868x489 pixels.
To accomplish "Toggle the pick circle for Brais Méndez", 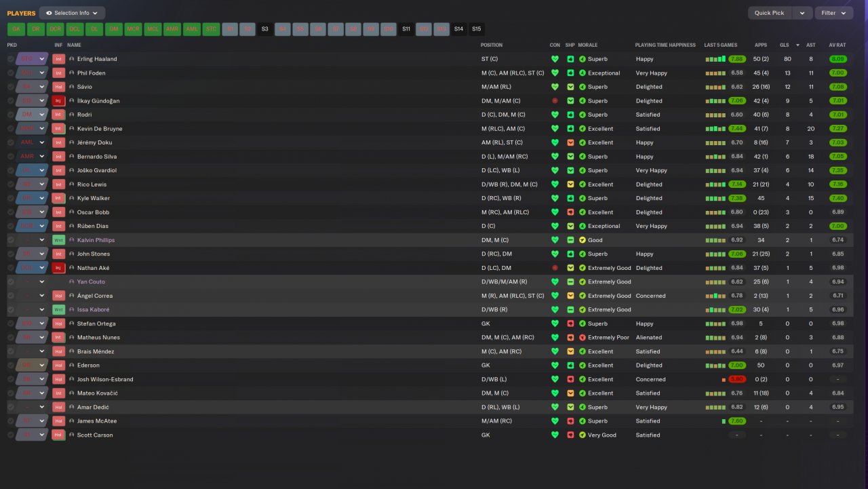I will [10, 351].
